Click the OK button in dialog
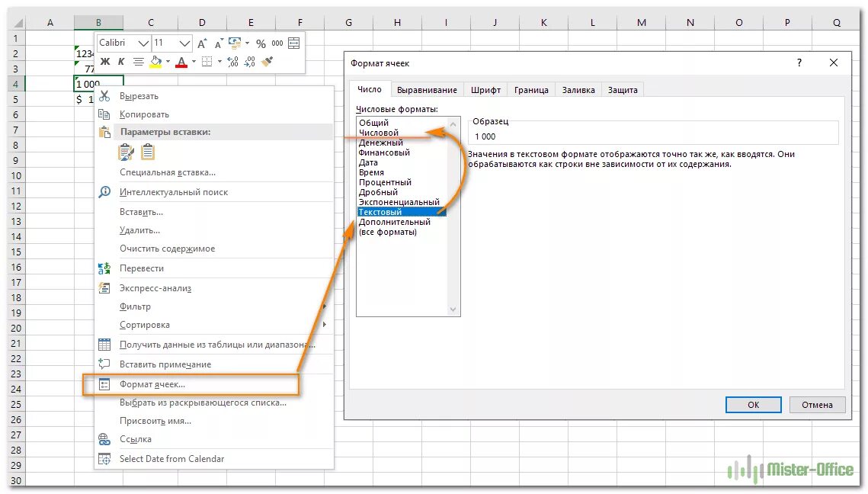 (753, 405)
